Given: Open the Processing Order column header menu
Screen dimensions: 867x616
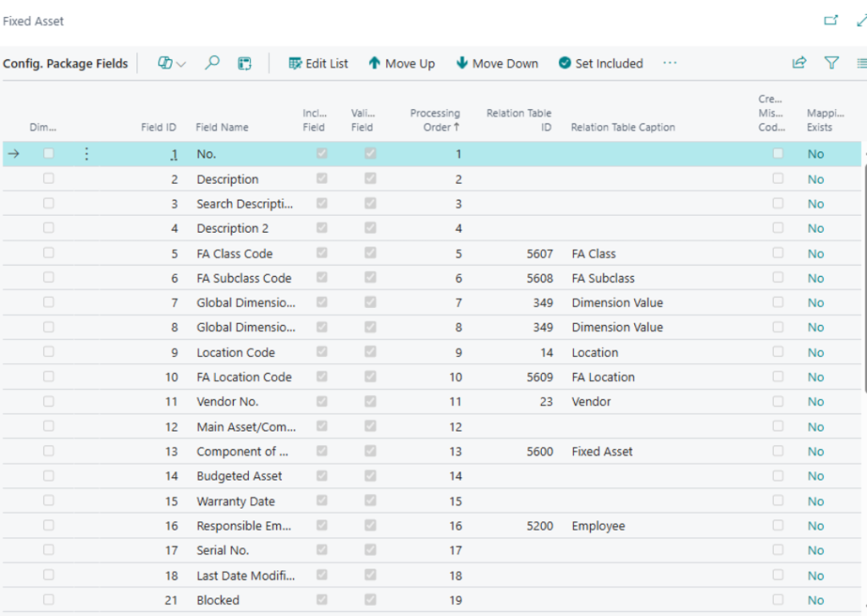Looking at the screenshot, I should point(435,120).
